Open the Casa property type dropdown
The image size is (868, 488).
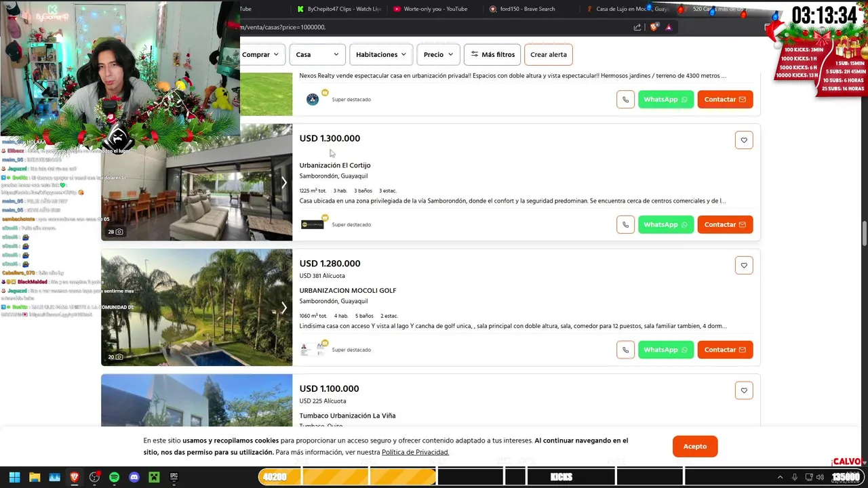point(317,54)
